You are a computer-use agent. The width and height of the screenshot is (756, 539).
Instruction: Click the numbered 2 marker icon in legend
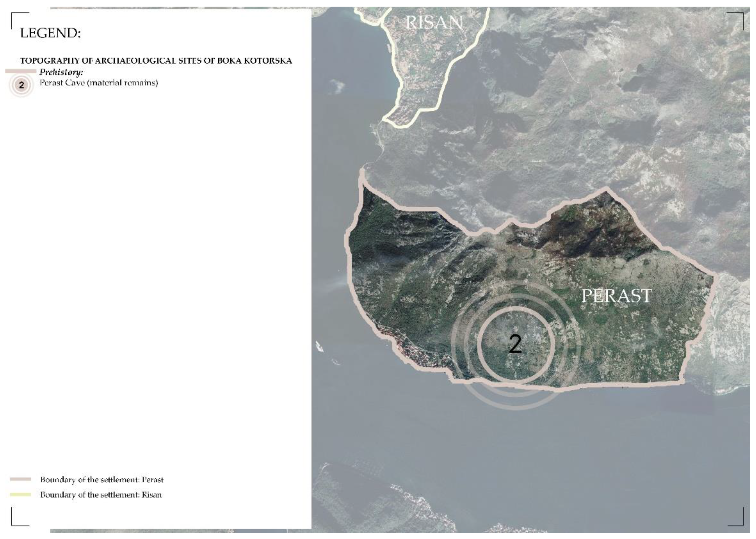pyautogui.click(x=22, y=85)
